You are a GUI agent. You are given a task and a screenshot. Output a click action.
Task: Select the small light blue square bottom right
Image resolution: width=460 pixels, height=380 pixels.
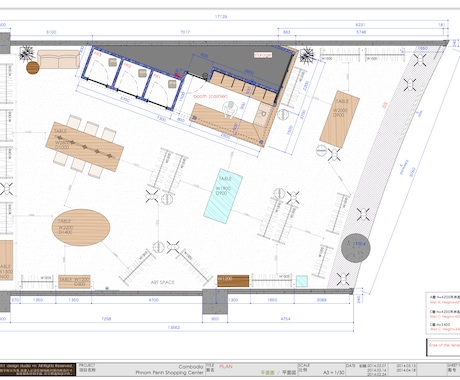tap(302, 281)
